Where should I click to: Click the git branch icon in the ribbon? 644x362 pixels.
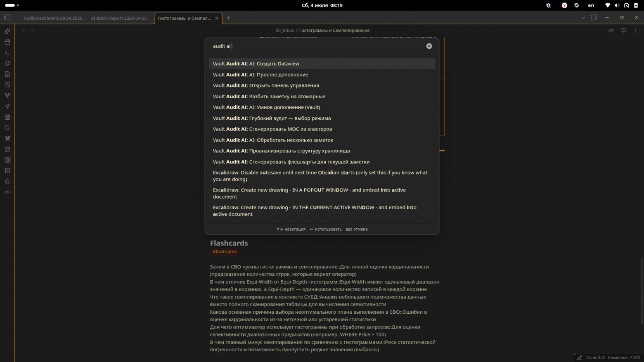pos(7,95)
